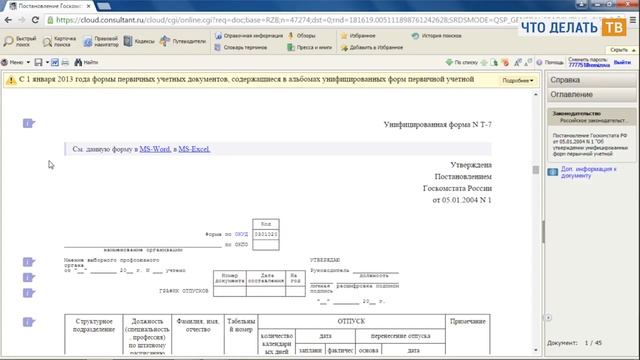The height and width of the screenshot is (360, 640).
Task: Select the Справка tab
Action: 591,80
